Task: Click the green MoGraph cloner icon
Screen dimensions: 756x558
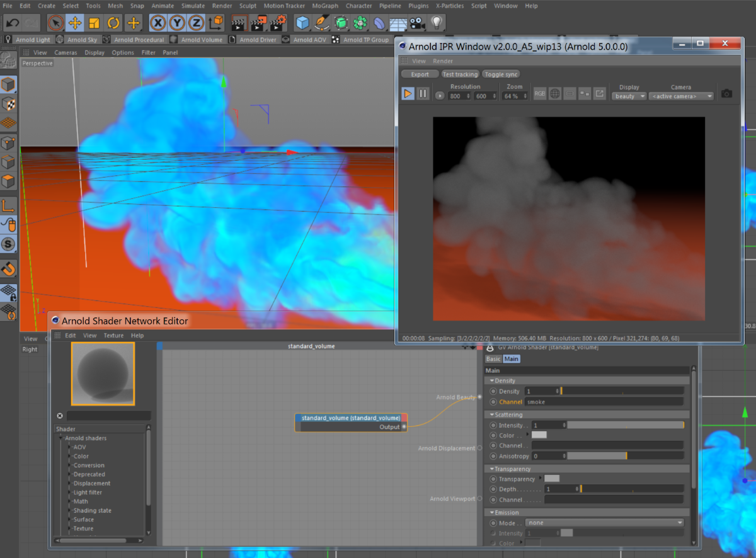Action: pyautogui.click(x=360, y=23)
